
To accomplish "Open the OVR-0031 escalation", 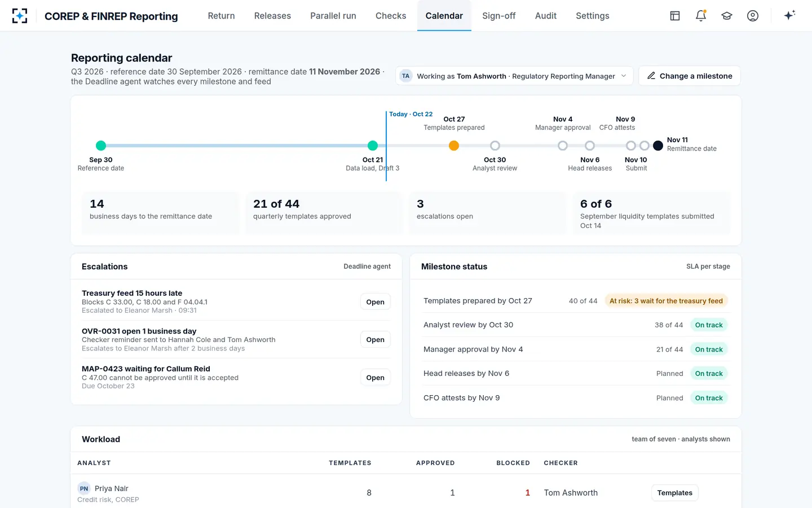I will (x=375, y=340).
